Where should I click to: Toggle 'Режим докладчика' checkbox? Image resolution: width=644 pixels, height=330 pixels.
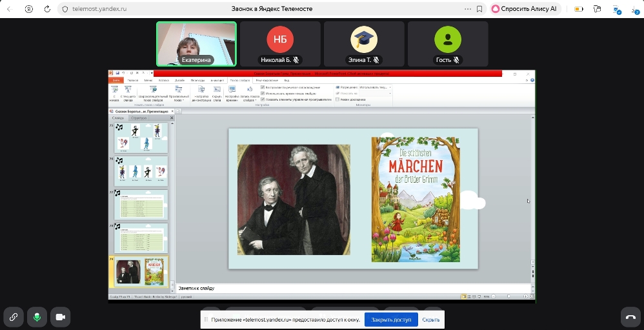point(337,99)
